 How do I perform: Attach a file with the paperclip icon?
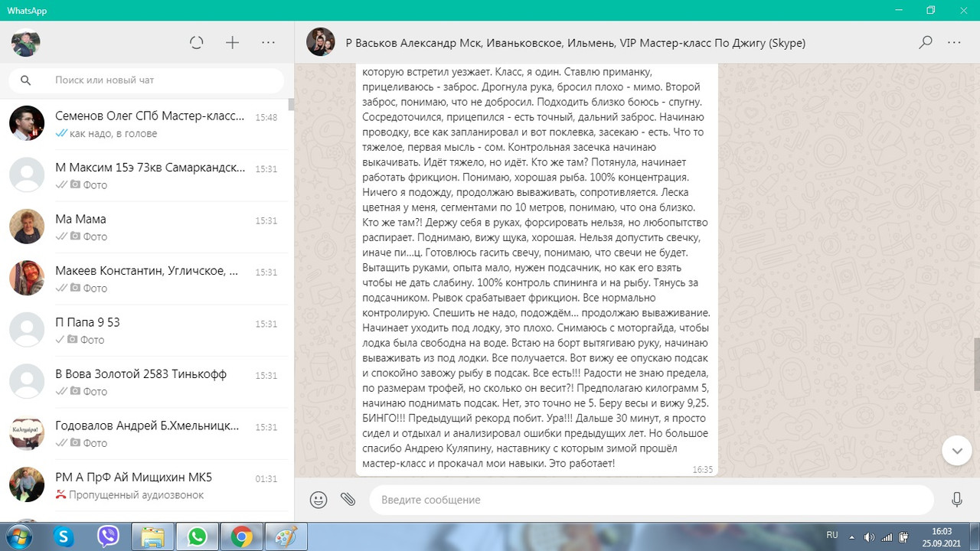click(x=348, y=499)
